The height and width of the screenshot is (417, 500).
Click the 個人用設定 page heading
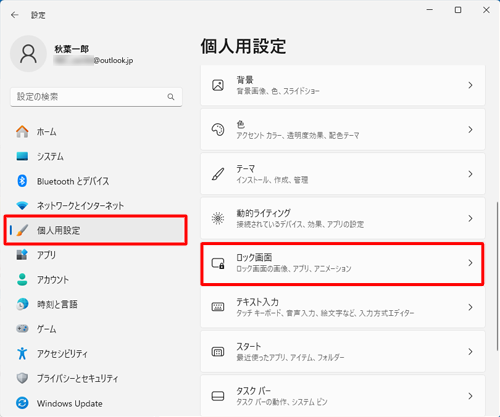[x=243, y=46]
